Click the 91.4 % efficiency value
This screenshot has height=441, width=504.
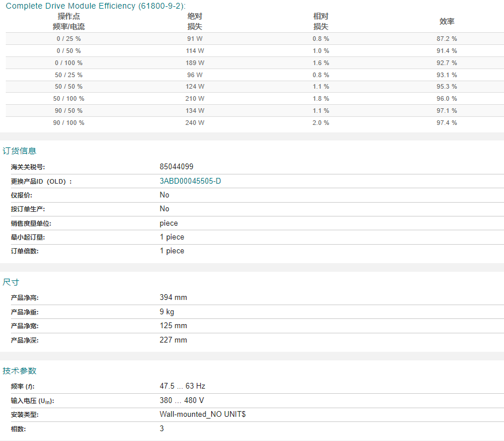tap(447, 51)
